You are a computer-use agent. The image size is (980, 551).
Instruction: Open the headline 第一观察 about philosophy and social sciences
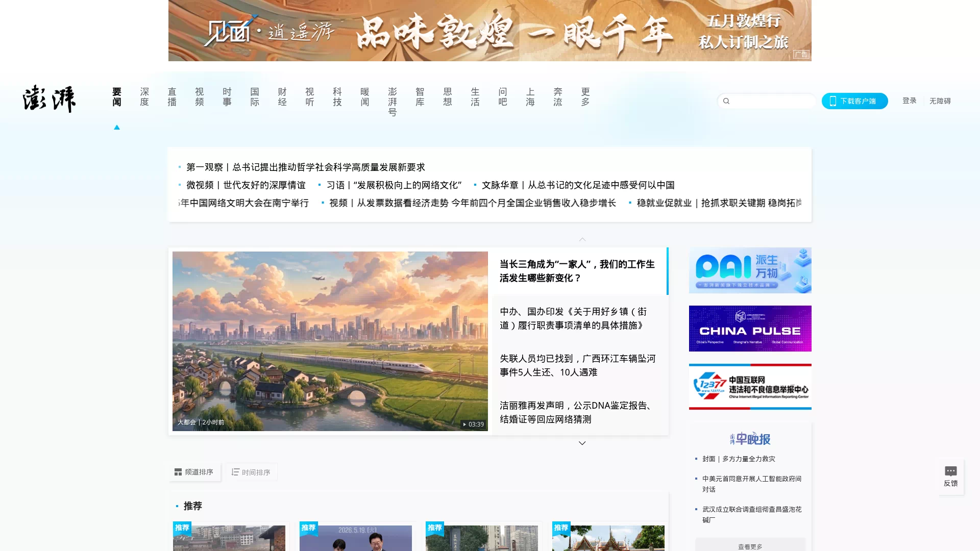(305, 167)
